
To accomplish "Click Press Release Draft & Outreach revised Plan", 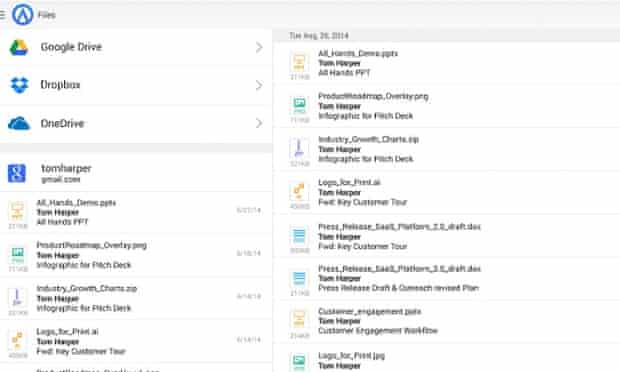I will pyautogui.click(x=399, y=288).
